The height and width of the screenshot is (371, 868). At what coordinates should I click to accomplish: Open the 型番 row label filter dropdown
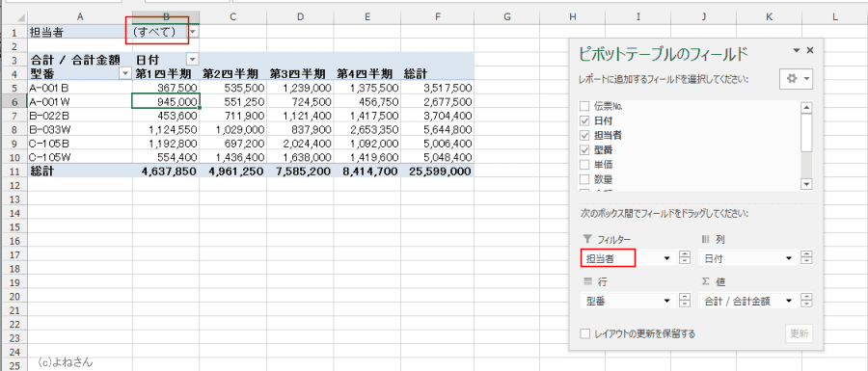tap(125, 73)
